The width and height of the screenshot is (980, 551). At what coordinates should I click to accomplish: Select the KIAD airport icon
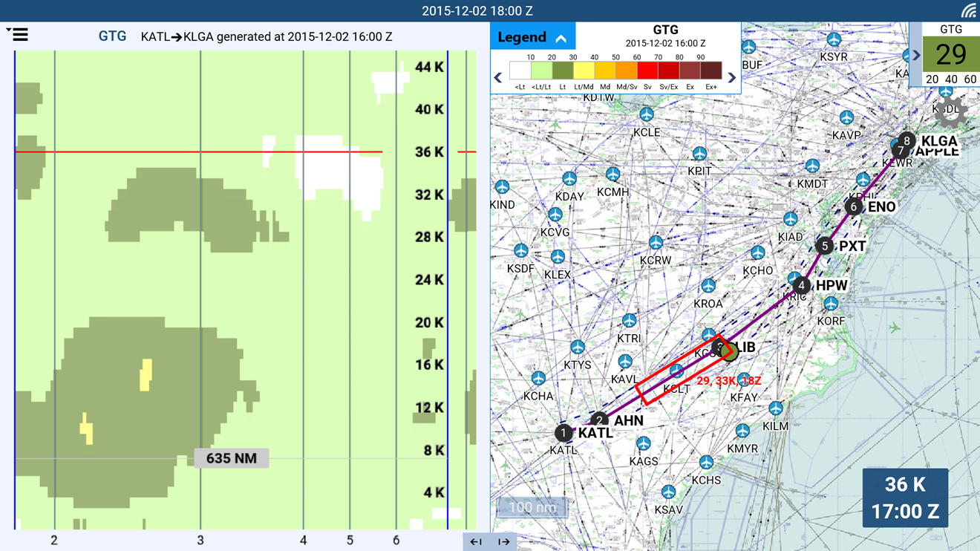coord(791,219)
